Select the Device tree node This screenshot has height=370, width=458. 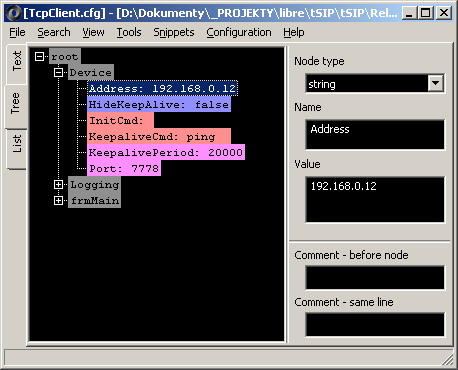[91, 72]
